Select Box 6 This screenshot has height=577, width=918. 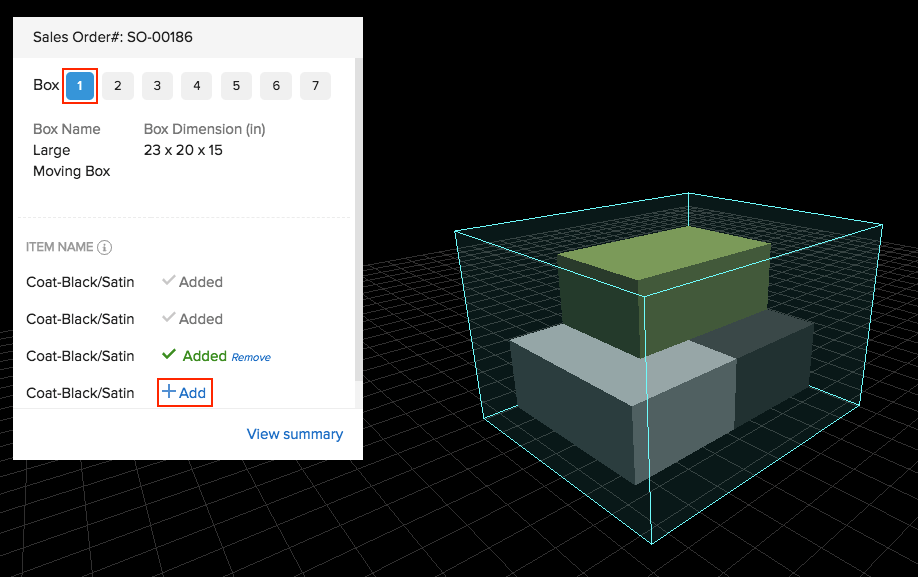(276, 86)
